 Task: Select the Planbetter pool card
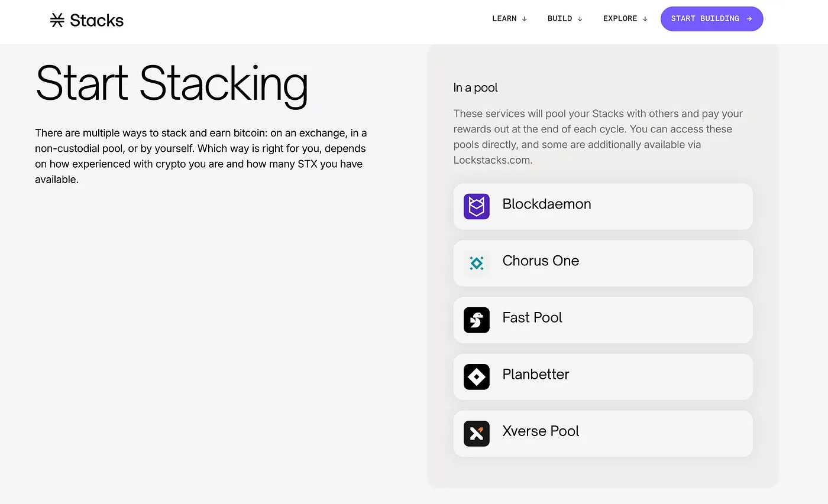[x=603, y=376]
